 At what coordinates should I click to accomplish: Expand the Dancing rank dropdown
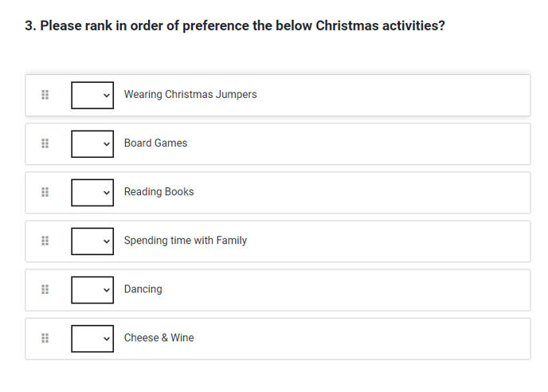(x=92, y=290)
